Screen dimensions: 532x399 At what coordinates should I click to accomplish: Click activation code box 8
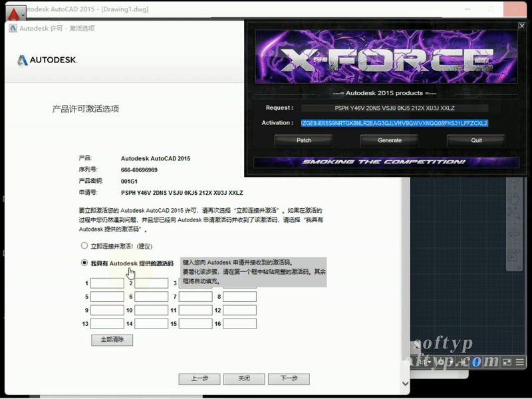(x=239, y=297)
